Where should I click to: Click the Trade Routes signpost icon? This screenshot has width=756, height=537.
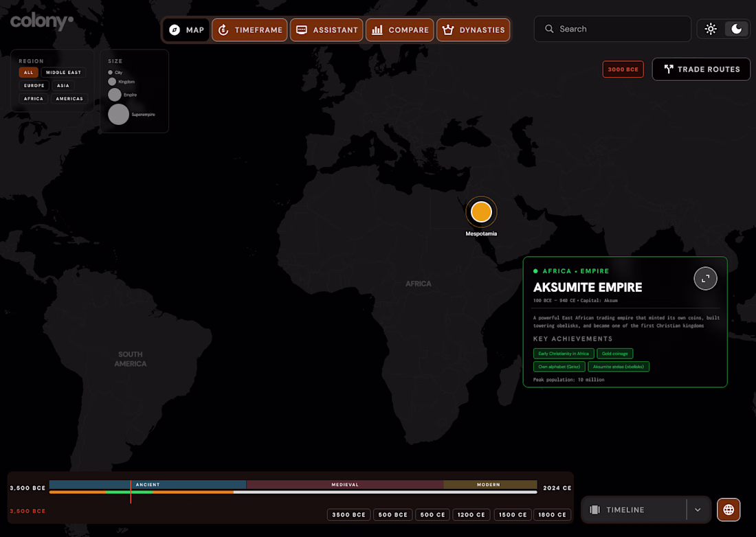coord(668,69)
